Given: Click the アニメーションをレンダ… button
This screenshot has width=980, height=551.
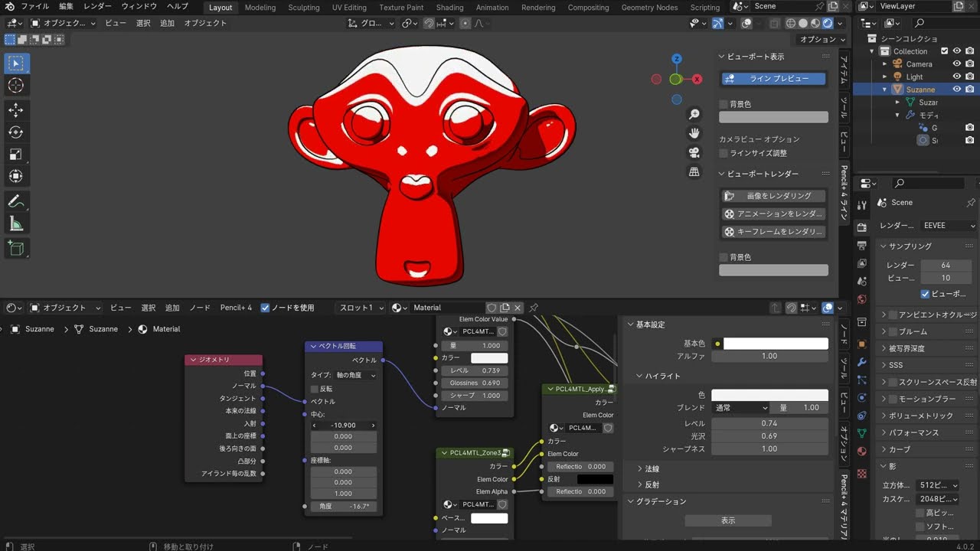Looking at the screenshot, I should (x=773, y=214).
